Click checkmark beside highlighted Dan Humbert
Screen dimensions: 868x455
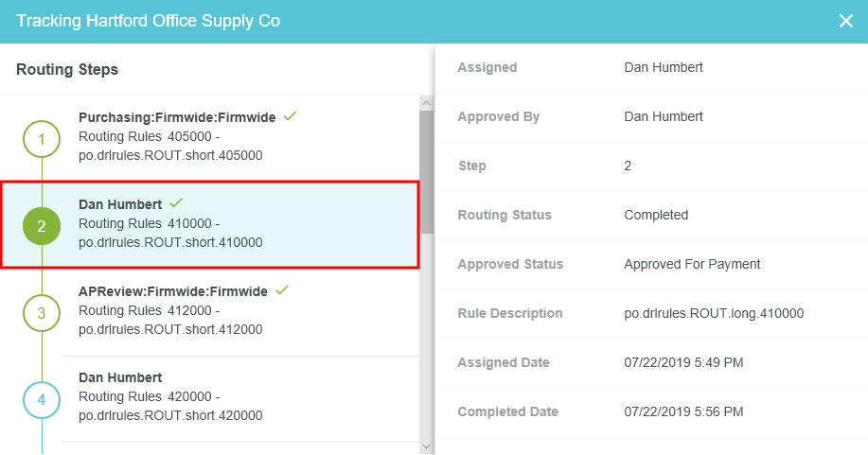point(176,203)
